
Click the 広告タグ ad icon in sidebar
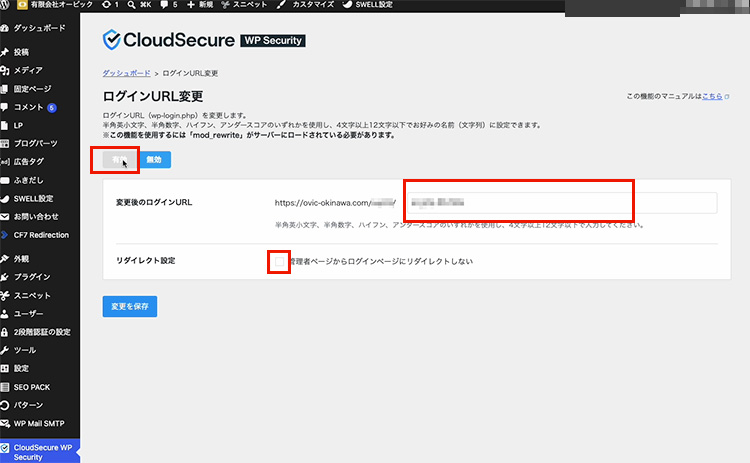5,162
